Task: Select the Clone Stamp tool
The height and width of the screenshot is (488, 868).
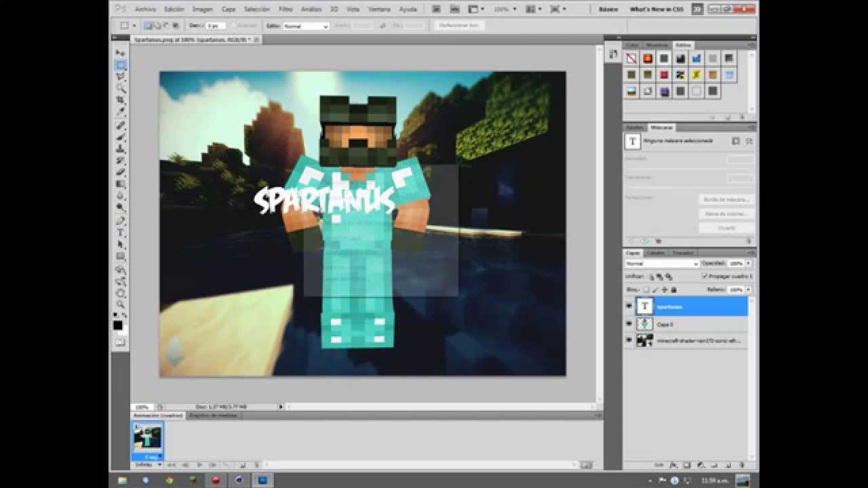Action: tap(121, 149)
